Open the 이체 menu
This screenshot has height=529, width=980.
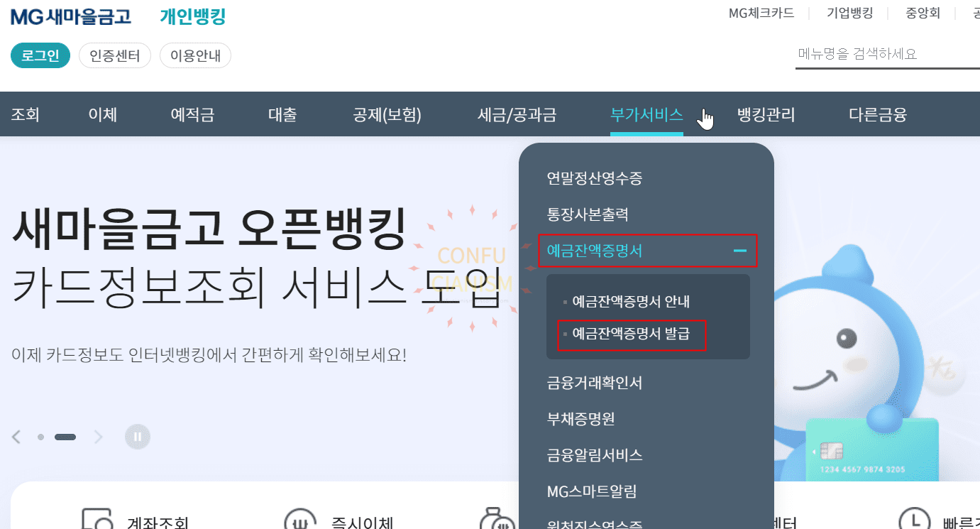(x=103, y=114)
